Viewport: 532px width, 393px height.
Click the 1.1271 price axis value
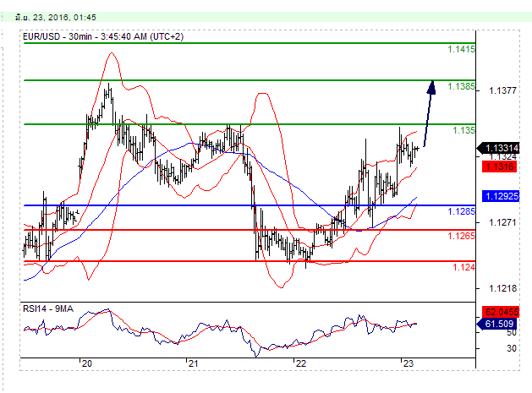pos(502,222)
